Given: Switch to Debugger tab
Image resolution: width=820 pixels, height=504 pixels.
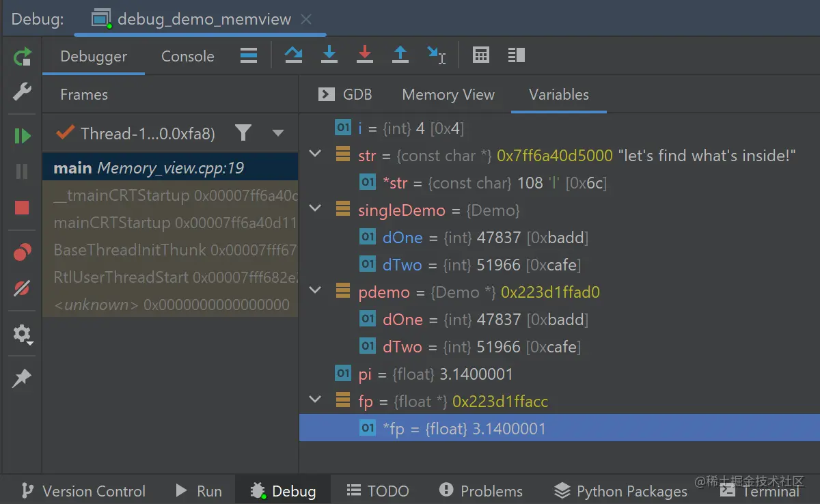Looking at the screenshot, I should point(94,57).
